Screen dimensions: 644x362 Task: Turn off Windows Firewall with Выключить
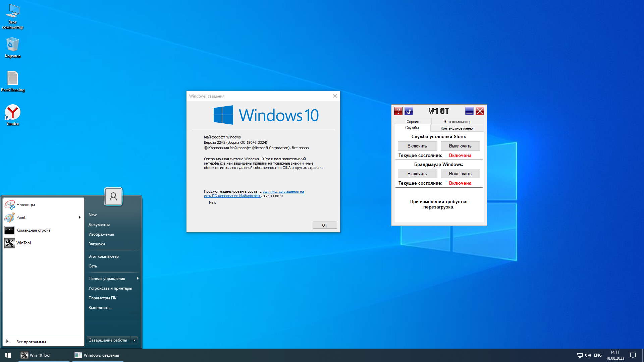coord(460,174)
